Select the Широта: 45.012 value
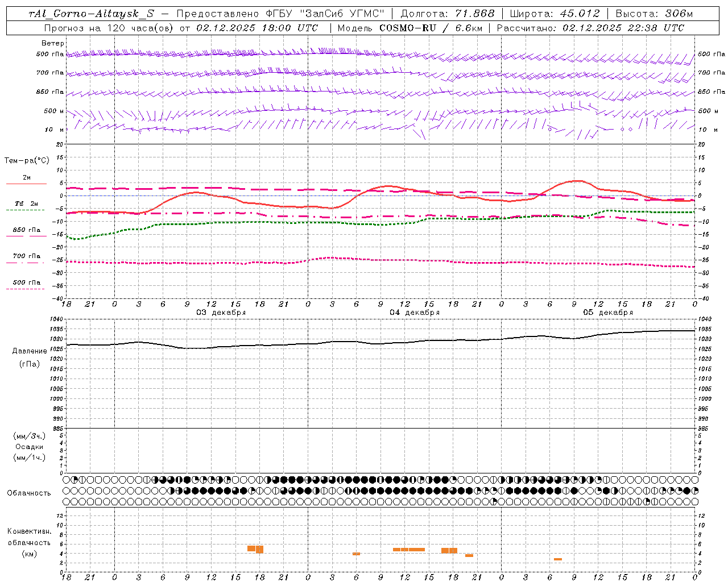This screenshot has width=728, height=582. point(555,14)
